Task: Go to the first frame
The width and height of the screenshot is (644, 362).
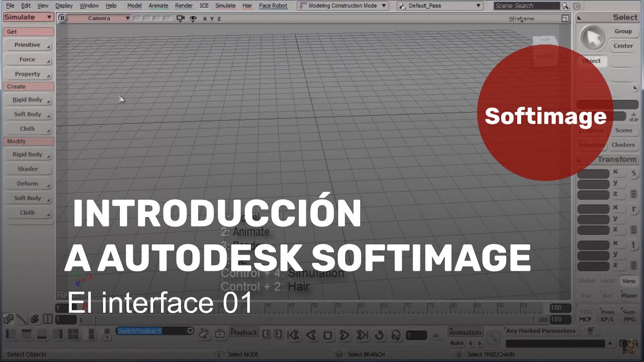Action: [293, 335]
